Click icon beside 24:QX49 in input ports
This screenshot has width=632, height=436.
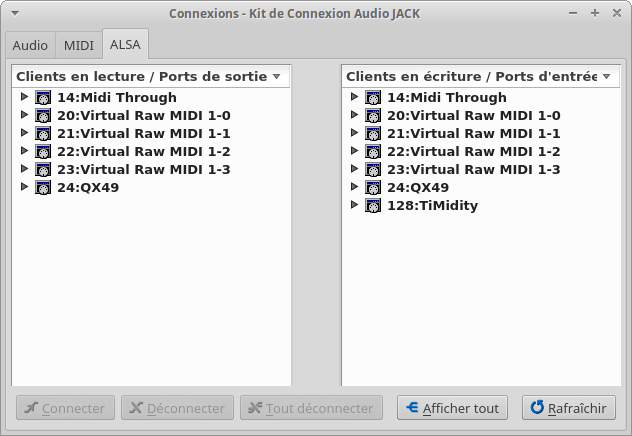[x=373, y=187]
